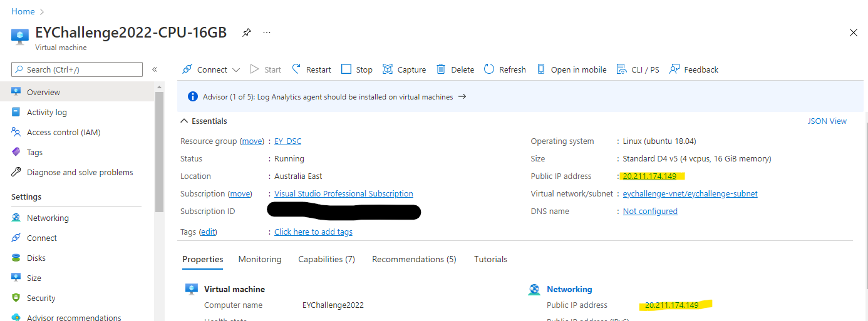This screenshot has width=868, height=321.
Task: Open JSON View link
Action: click(827, 121)
